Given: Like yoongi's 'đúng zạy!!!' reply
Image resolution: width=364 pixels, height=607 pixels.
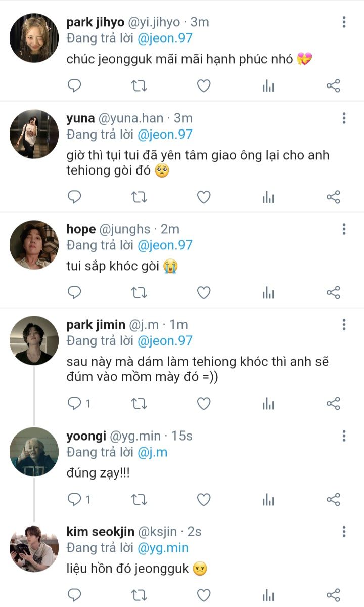Looking at the screenshot, I should coord(204,500).
